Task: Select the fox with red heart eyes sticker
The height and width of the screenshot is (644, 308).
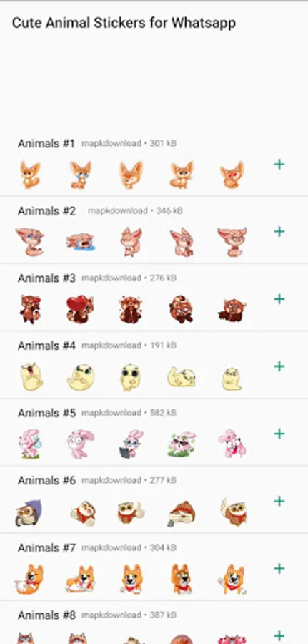Action: [232, 175]
